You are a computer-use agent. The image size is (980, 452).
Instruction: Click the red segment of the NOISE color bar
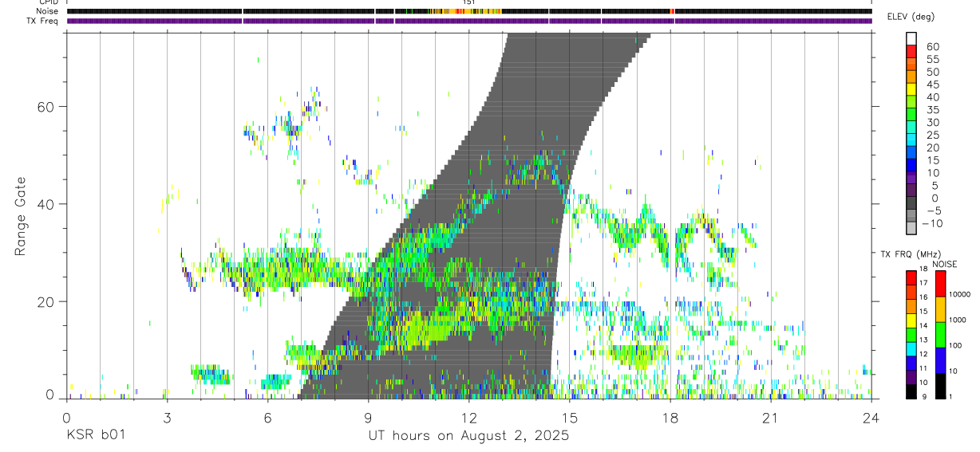tap(940, 284)
